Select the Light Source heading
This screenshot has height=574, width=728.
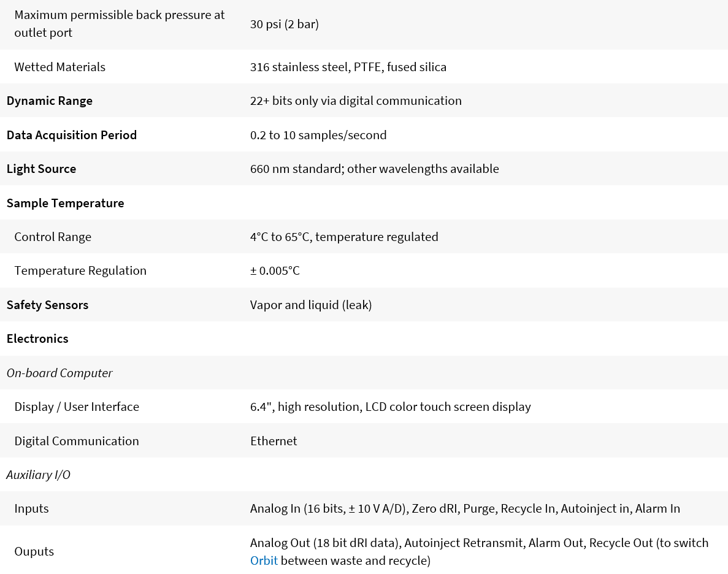coord(42,169)
